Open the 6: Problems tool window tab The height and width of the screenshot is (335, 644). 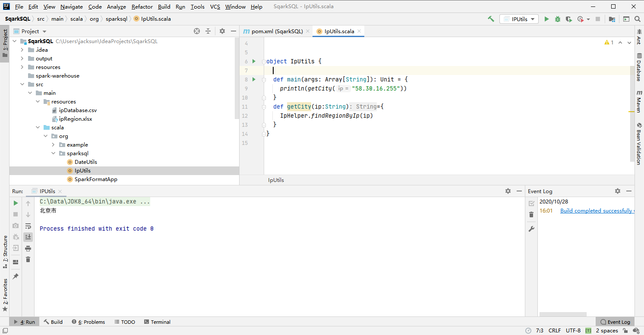pos(88,322)
